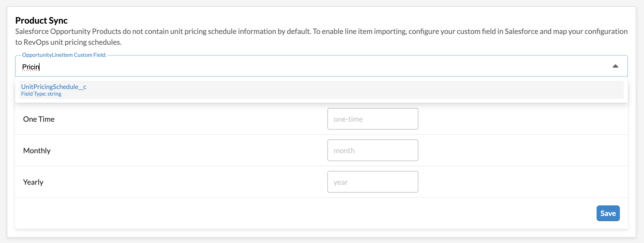The image size is (644, 243).
Task: Click the 'one-time' placeholder text
Action: point(348,119)
